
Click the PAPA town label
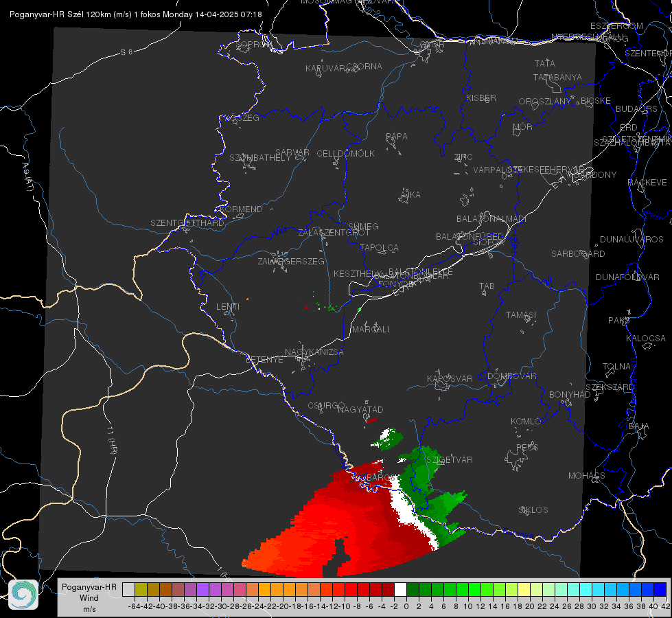[x=397, y=137]
